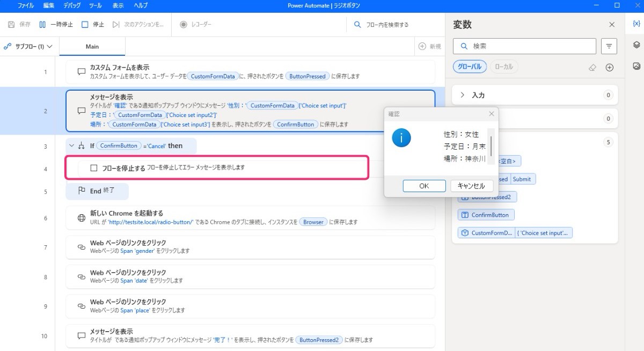
Task: Select the カスタム フォームを表示 action
Action: 250,72
